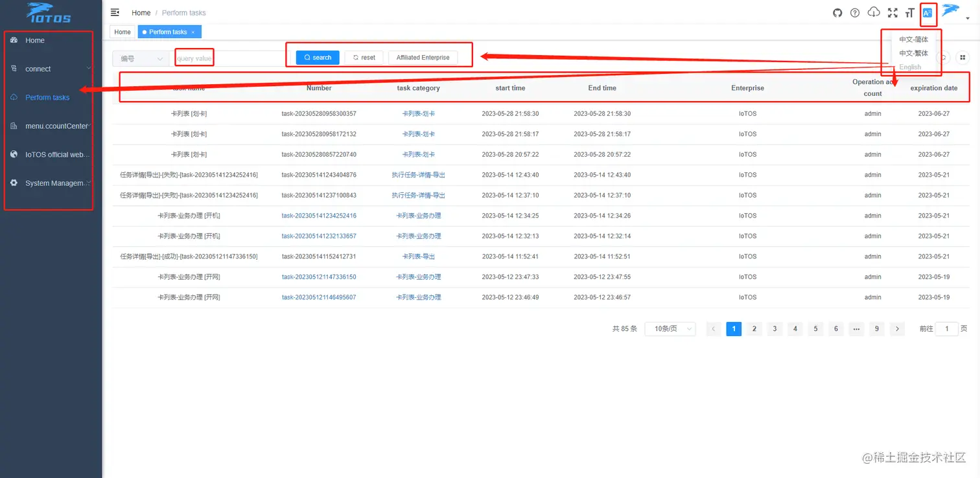Click the IOTOS logo in sidebar
The width and height of the screenshot is (980, 478).
coord(49,12)
